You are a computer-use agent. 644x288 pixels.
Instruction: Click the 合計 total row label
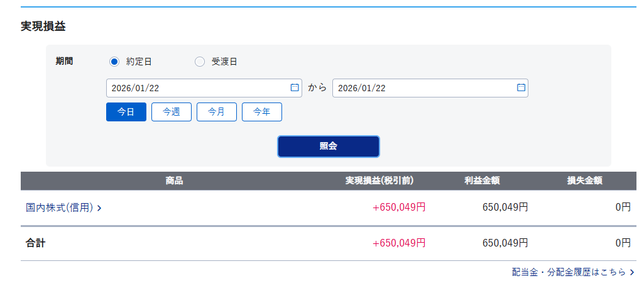tap(36, 243)
